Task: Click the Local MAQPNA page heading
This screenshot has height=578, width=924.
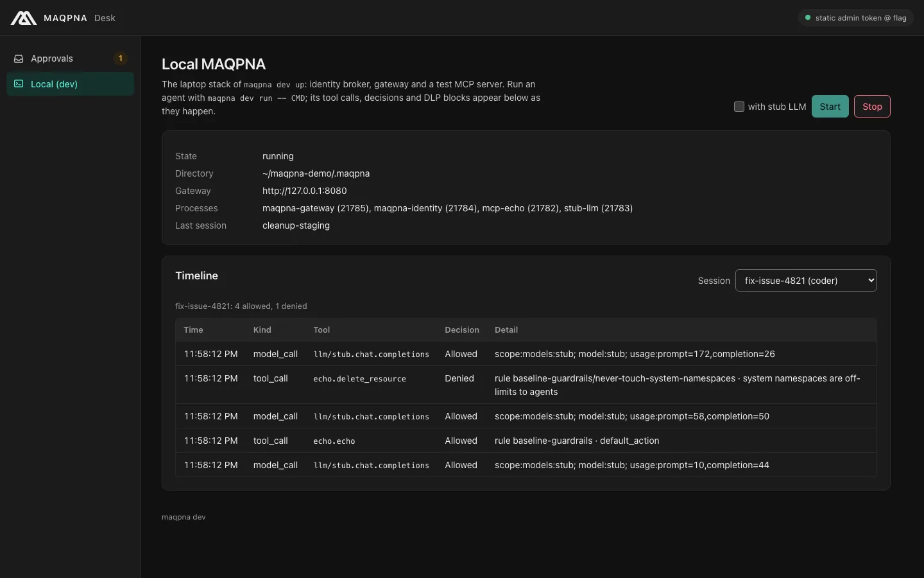Action: click(214, 64)
